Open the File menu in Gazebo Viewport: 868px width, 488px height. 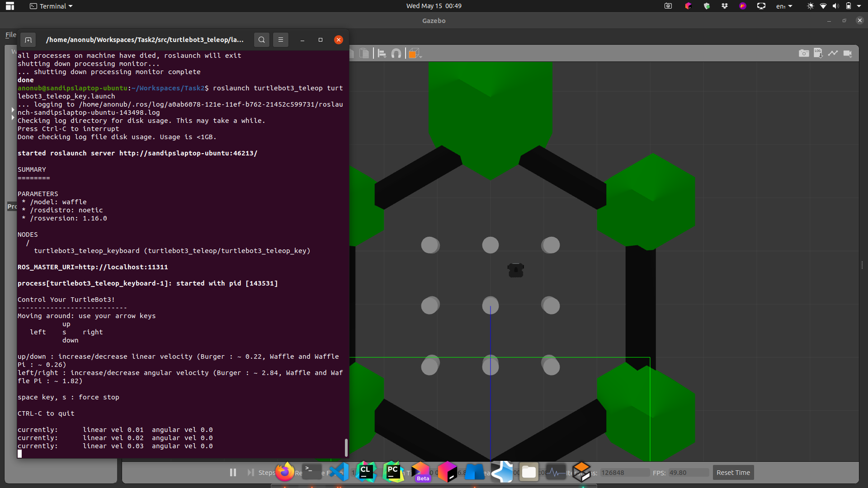click(10, 35)
